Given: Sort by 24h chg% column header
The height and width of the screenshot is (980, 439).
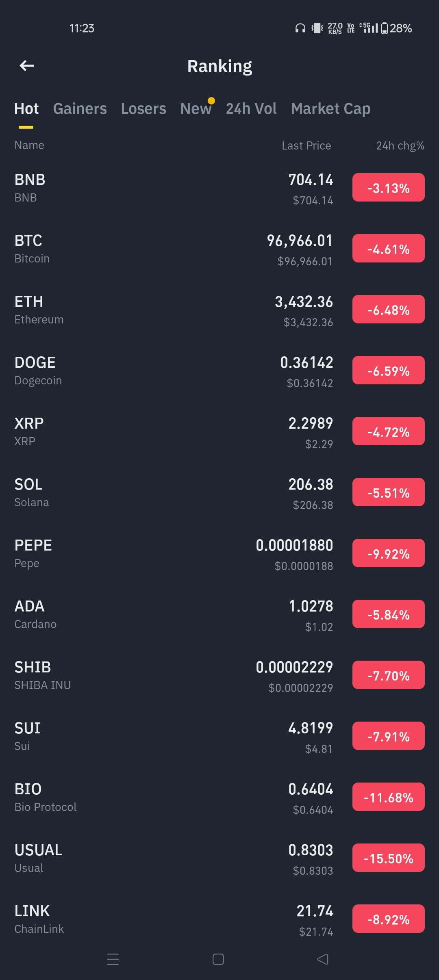Looking at the screenshot, I should (400, 145).
